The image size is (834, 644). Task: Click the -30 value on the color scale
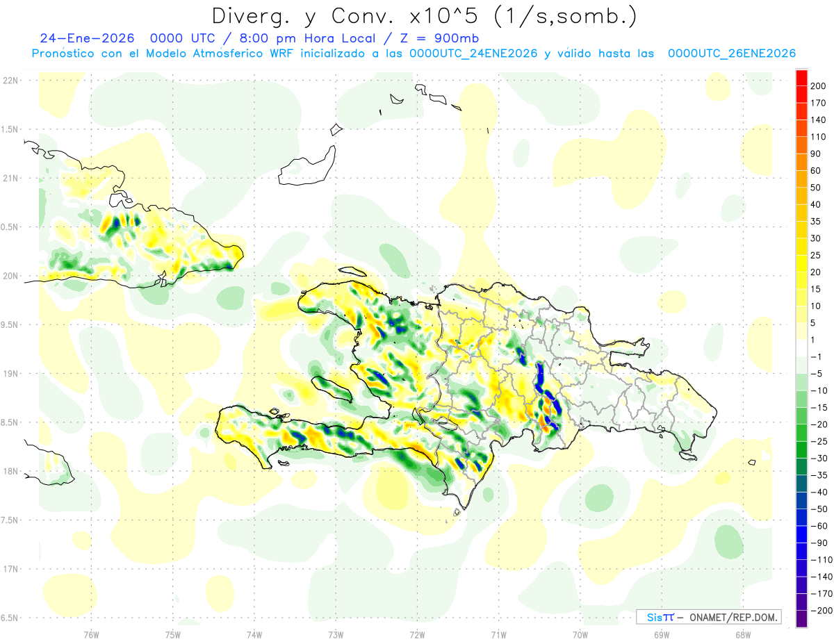(x=818, y=458)
